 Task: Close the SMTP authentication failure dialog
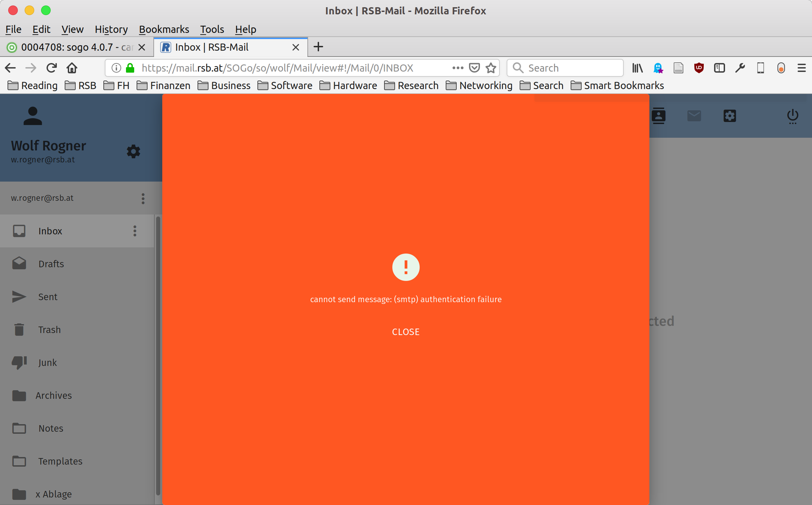pos(406,332)
